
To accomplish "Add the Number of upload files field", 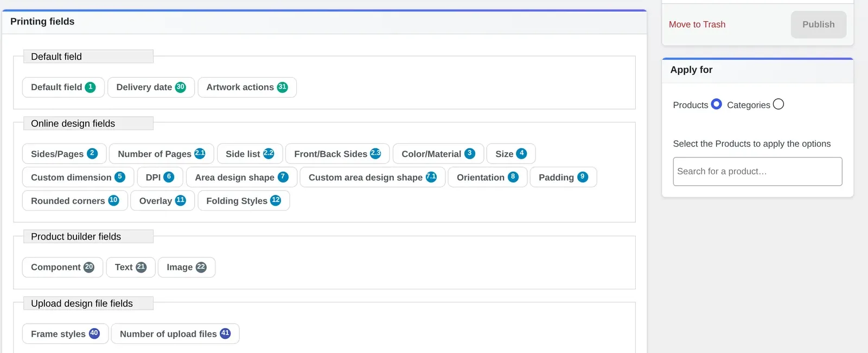I will 175,333.
